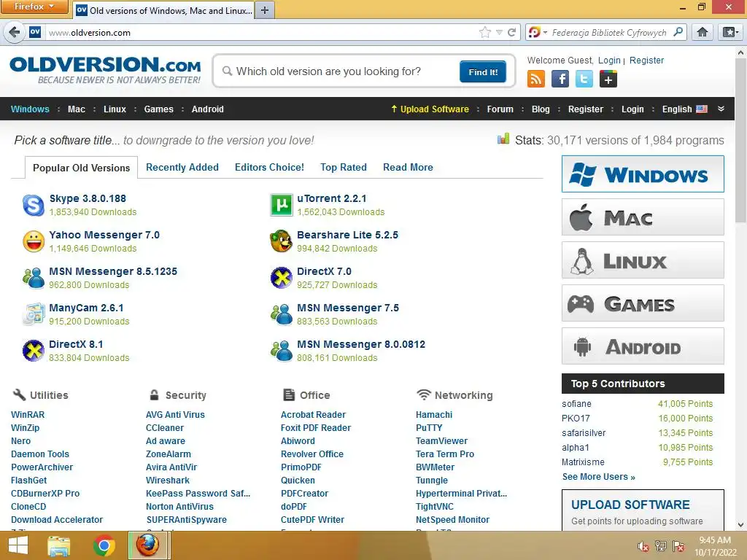Open the Facebook icon link
This screenshot has height=560, width=747.
tap(560, 79)
